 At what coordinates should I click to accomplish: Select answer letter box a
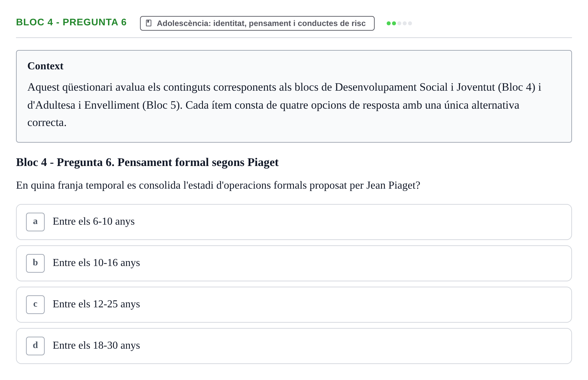(35, 222)
